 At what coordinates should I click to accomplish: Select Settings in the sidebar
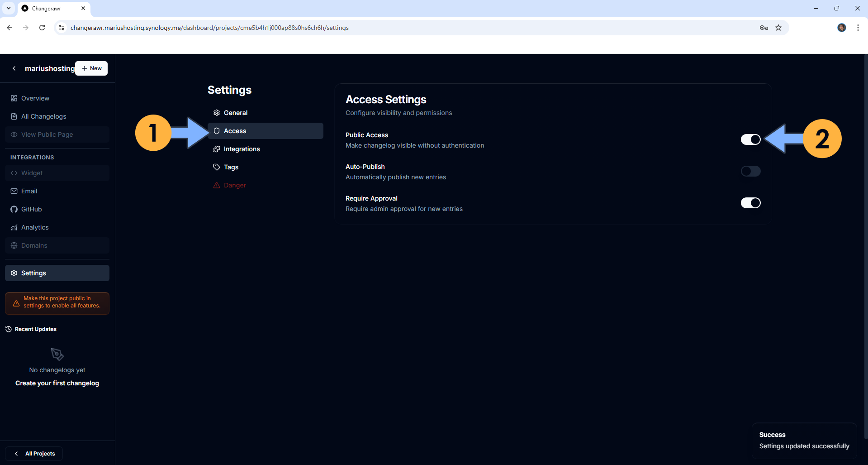(x=57, y=273)
